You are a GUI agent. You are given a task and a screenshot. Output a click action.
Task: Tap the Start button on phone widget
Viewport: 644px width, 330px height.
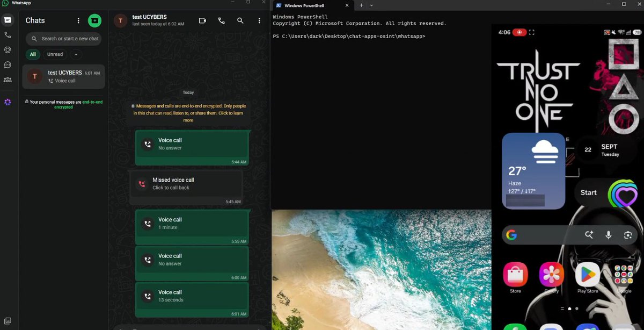589,192
